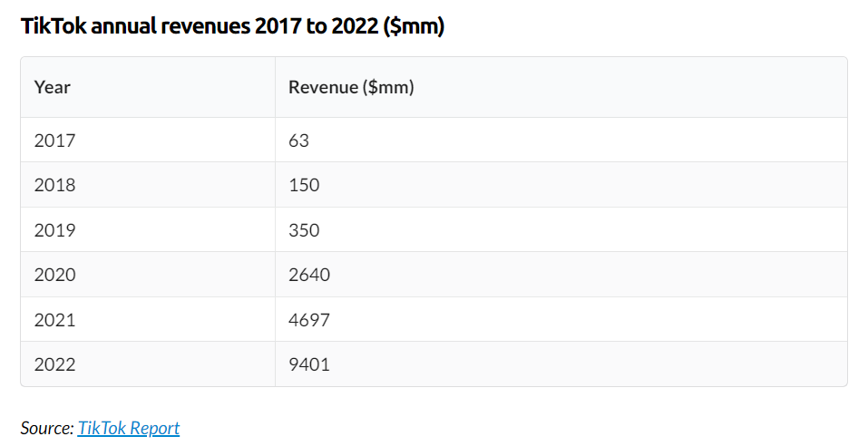
Task: Click the revenue value 150
Action: click(304, 185)
